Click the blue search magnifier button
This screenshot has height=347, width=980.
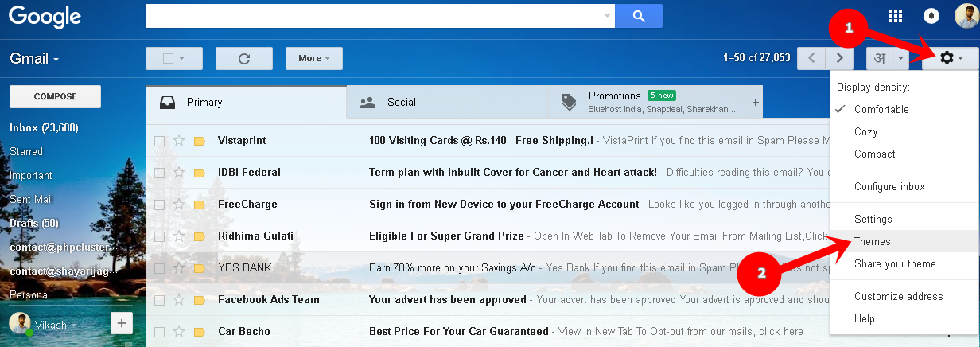(640, 15)
